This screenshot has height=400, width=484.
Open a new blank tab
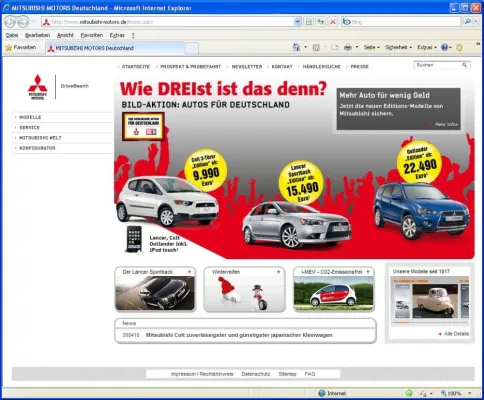(192, 48)
